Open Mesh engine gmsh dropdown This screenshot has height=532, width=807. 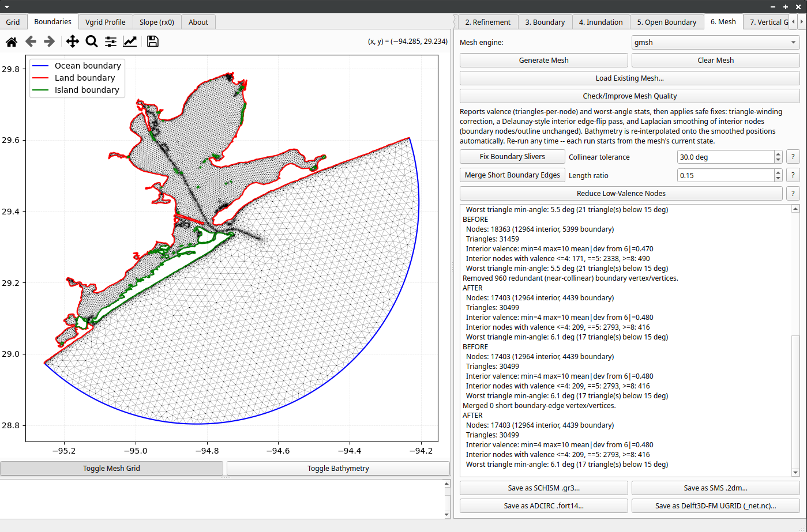coord(716,42)
